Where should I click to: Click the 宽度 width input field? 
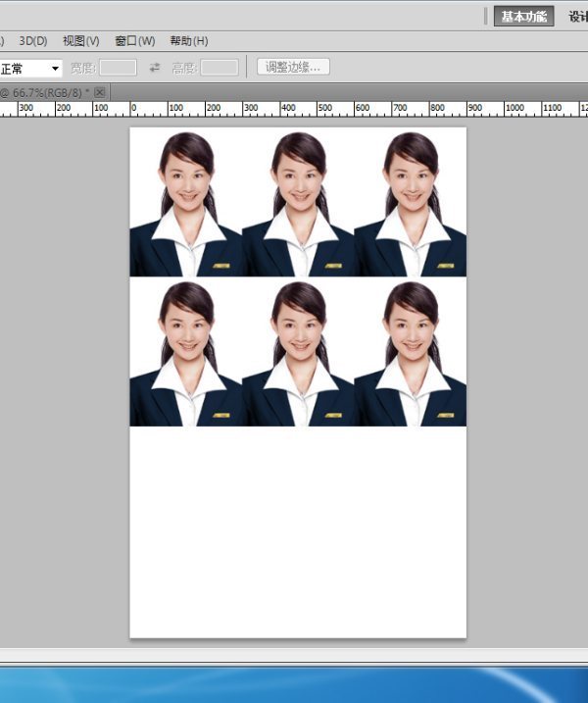point(118,68)
